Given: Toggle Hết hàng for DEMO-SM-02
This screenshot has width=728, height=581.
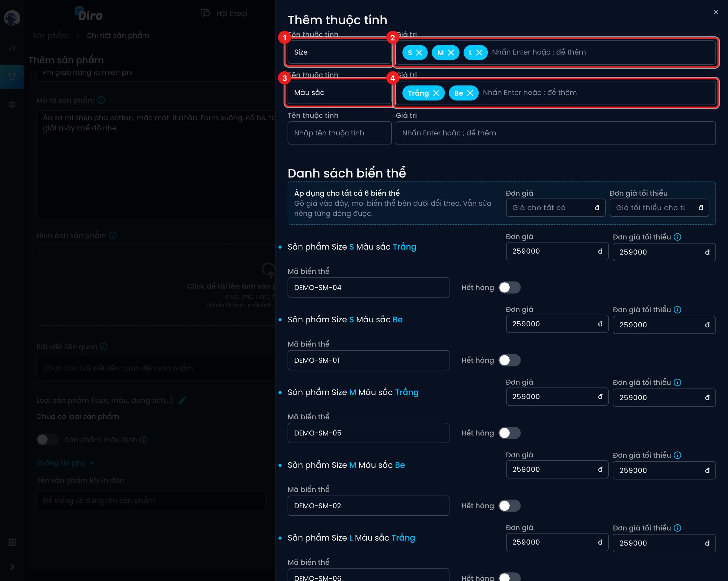Looking at the screenshot, I should click(510, 506).
